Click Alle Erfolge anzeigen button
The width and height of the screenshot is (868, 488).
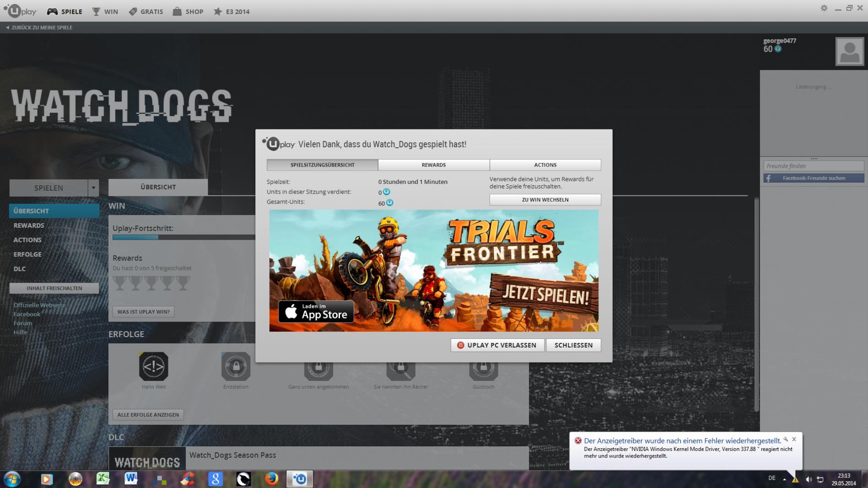click(148, 415)
